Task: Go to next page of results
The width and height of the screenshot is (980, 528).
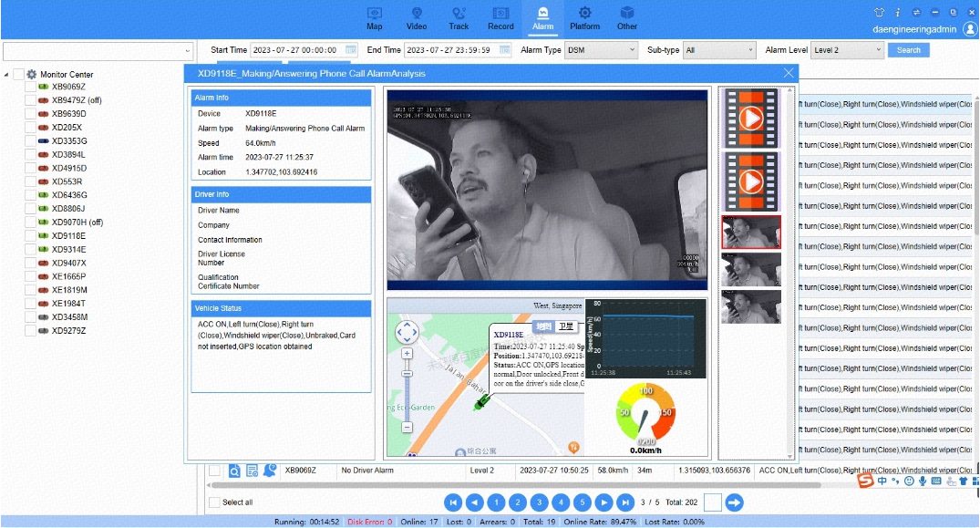Action: [x=603, y=502]
